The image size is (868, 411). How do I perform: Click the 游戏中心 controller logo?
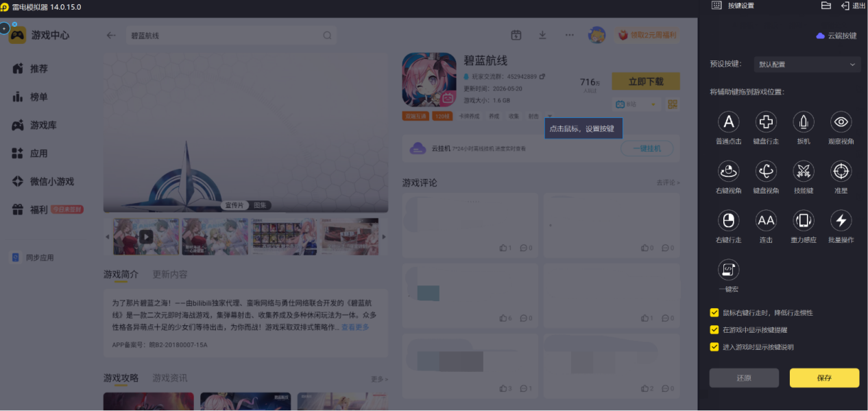point(18,35)
